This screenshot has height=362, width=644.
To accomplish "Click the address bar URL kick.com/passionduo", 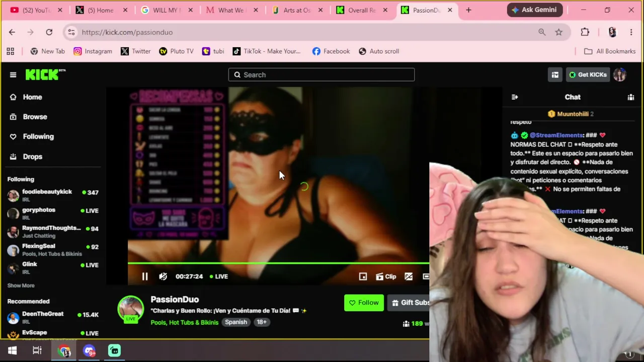I will point(127,32).
